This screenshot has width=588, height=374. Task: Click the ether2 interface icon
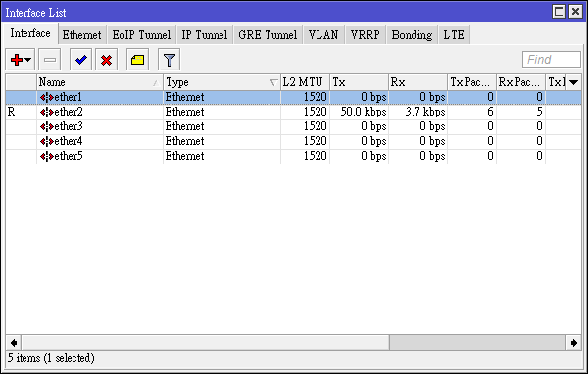coord(47,112)
